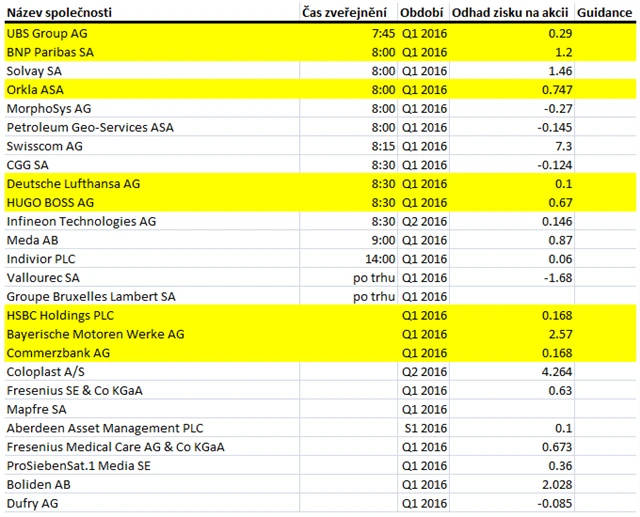640x517 pixels.
Task: Click the 0.747 estimate for Orkla
Action: pyautogui.click(x=557, y=90)
